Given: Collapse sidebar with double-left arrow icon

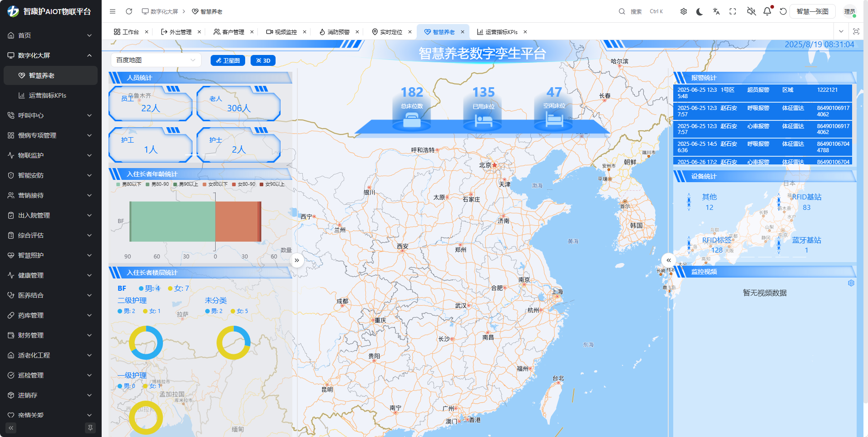Looking at the screenshot, I should pos(11,428).
